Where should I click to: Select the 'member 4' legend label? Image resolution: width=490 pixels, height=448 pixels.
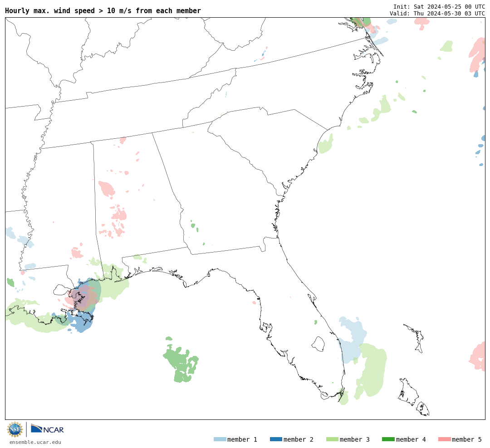click(411, 439)
